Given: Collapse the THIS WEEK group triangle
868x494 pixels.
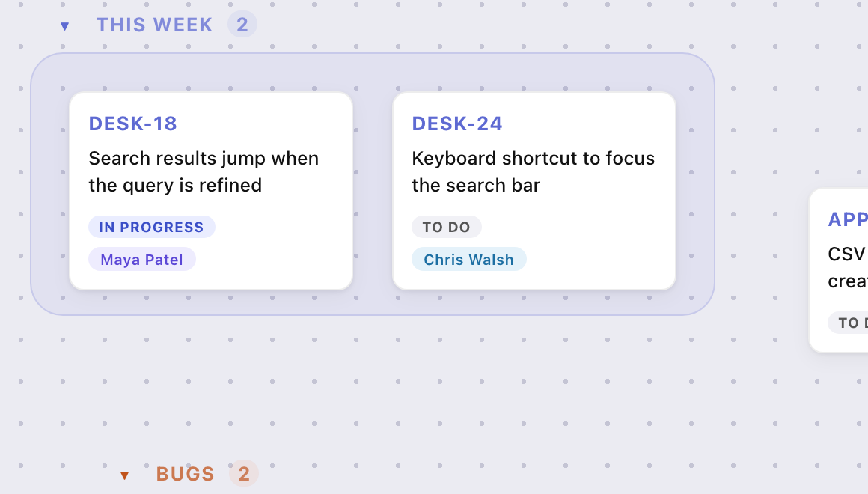Looking at the screenshot, I should pyautogui.click(x=65, y=26).
